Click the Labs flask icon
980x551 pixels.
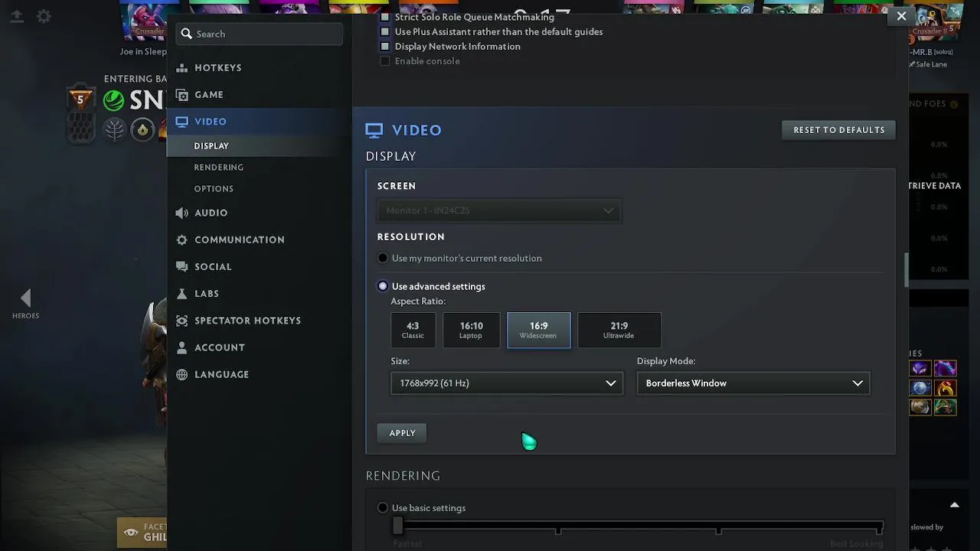point(181,294)
